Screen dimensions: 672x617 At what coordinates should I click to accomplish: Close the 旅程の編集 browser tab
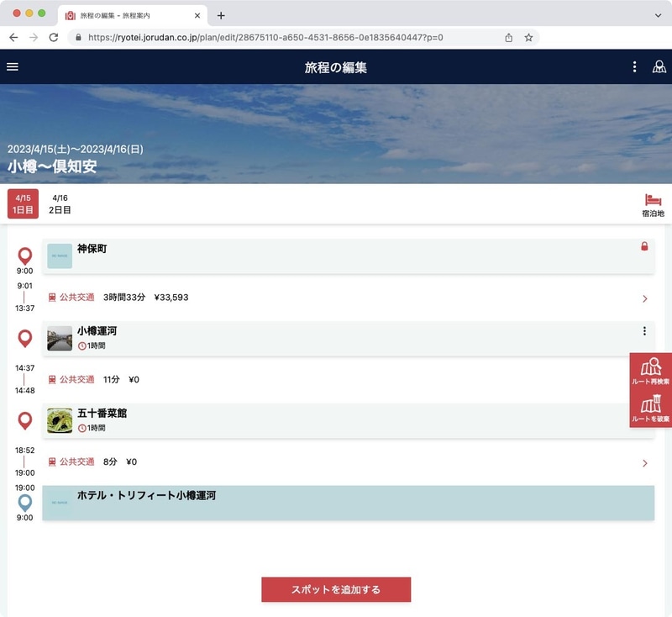coord(197,16)
